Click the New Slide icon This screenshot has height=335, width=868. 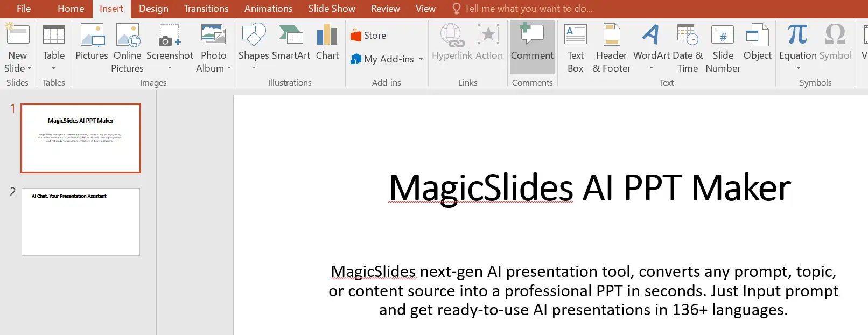pos(18,34)
